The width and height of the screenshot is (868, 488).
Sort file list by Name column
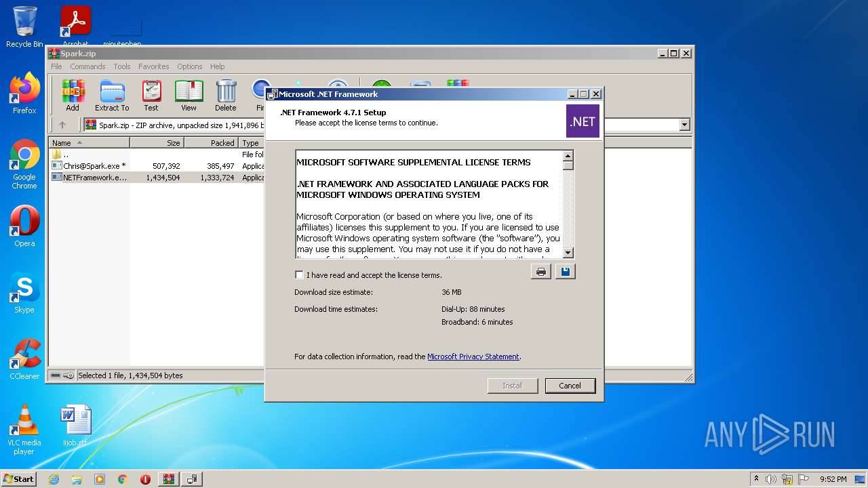pyautogui.click(x=89, y=143)
